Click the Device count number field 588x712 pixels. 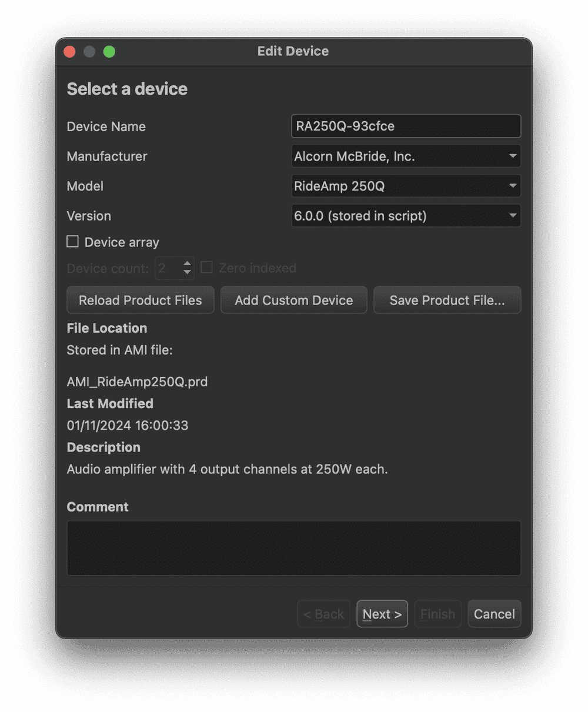[168, 269]
